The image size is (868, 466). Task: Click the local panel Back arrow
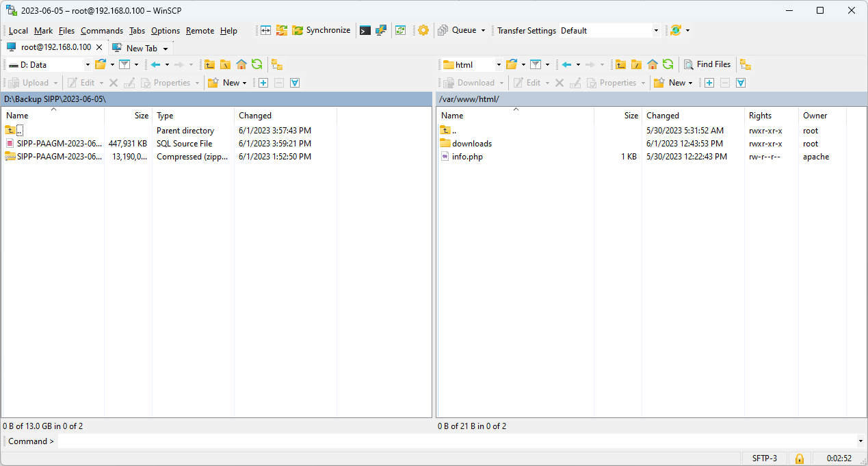[x=156, y=64]
